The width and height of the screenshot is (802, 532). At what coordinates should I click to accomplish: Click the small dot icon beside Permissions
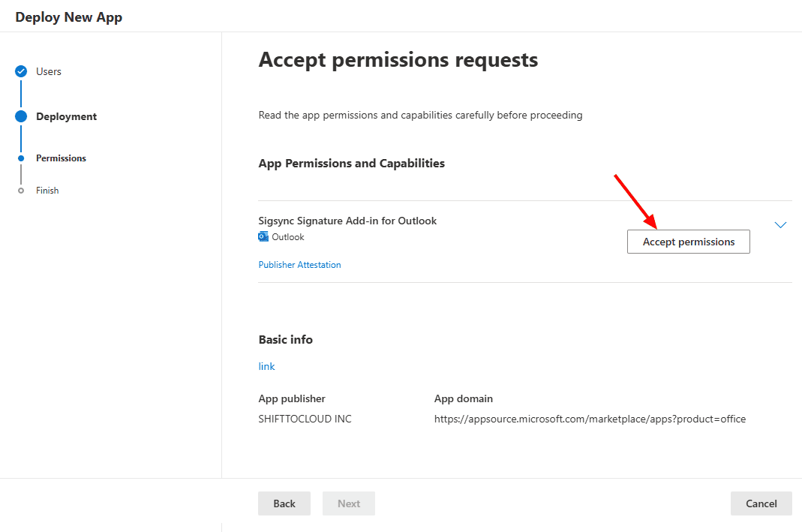click(x=20, y=158)
